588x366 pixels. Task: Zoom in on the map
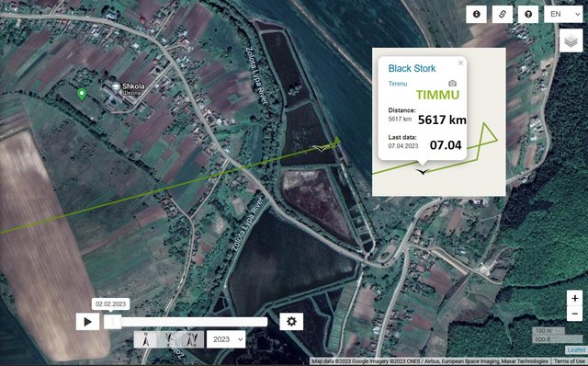click(x=574, y=298)
